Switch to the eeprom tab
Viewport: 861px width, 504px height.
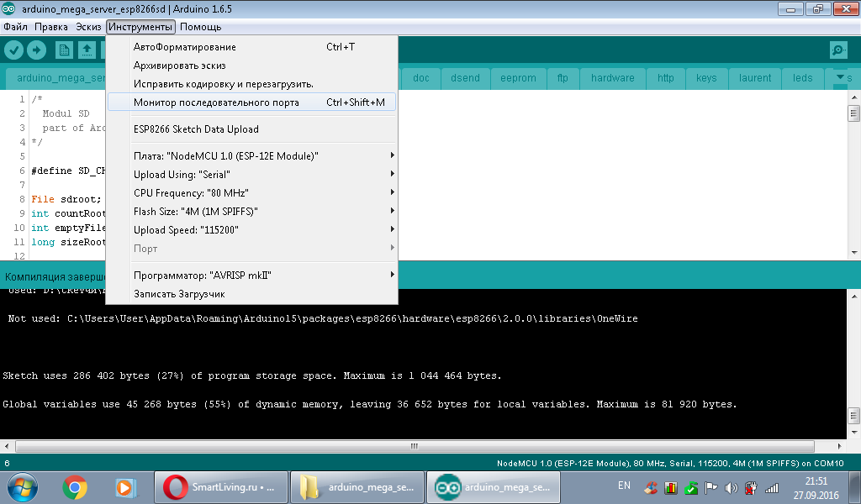[x=518, y=78]
